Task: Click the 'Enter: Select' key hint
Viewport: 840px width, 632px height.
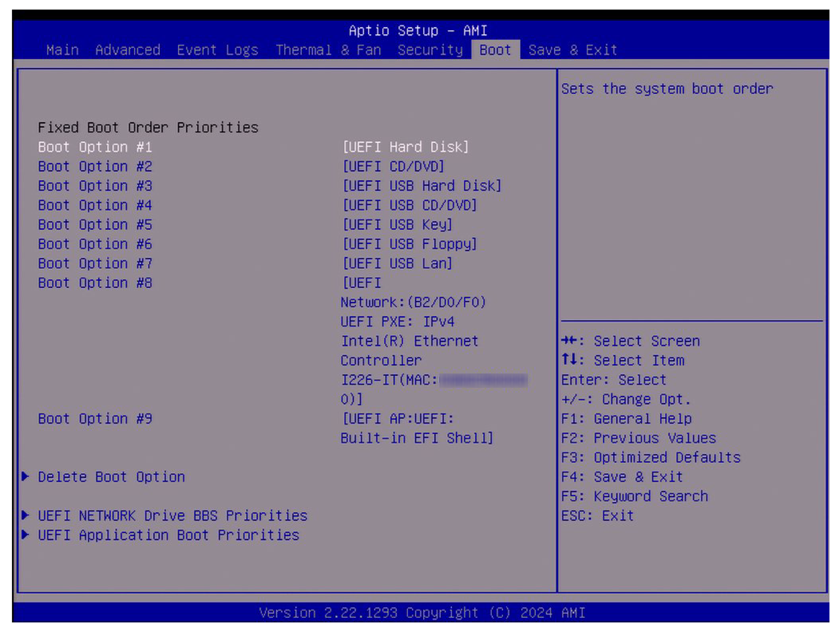Action: click(614, 380)
